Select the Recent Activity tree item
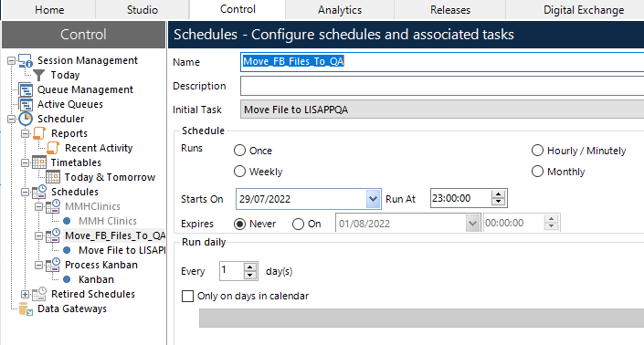 pos(99,148)
